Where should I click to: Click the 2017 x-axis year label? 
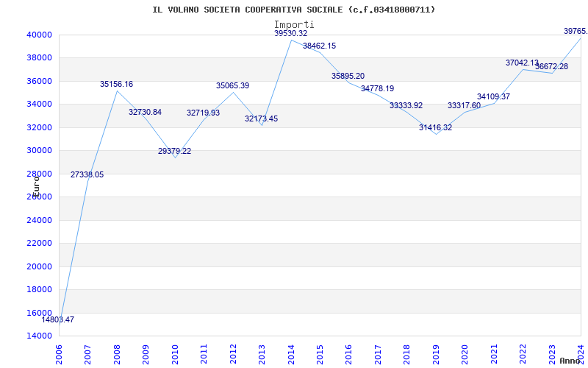[x=378, y=355]
